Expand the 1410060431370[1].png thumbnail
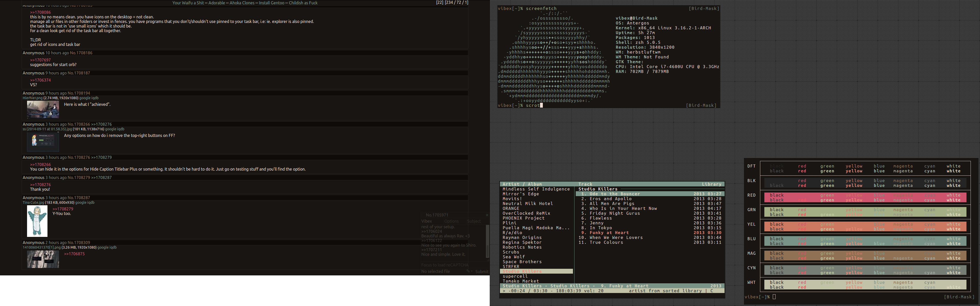Image resolution: width=980 pixels, height=306 pixels. click(43, 259)
